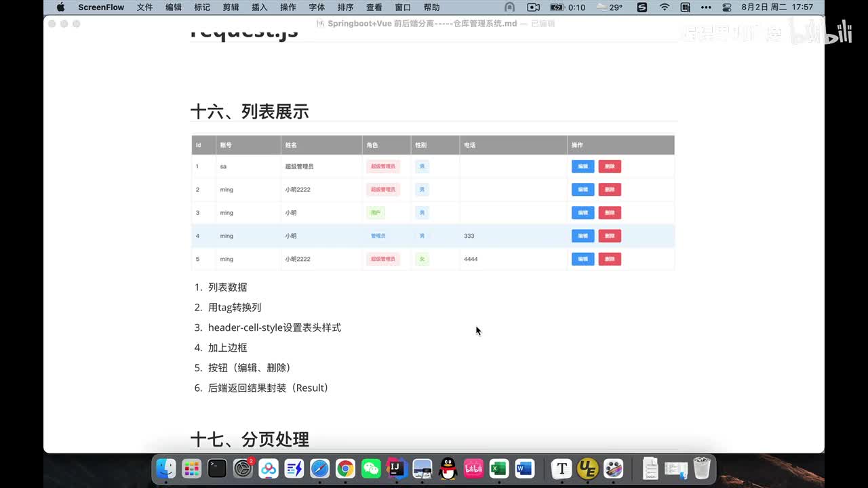
Task: Open Microsoft Excel from the dock
Action: coord(499,468)
